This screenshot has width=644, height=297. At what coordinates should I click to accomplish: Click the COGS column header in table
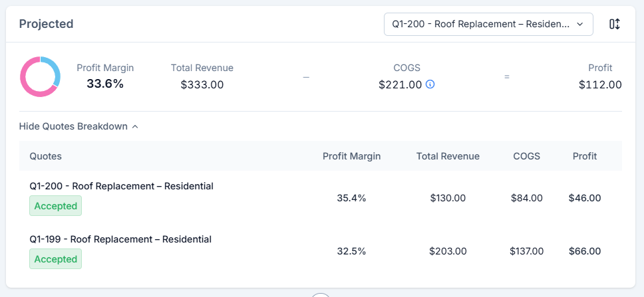[526, 156]
